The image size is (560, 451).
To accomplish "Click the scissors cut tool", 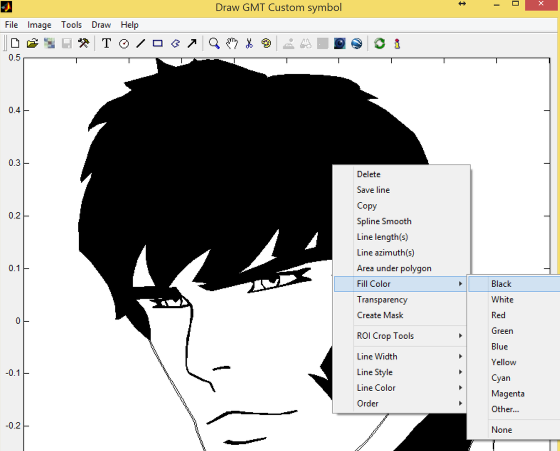I will pyautogui.click(x=249, y=44).
